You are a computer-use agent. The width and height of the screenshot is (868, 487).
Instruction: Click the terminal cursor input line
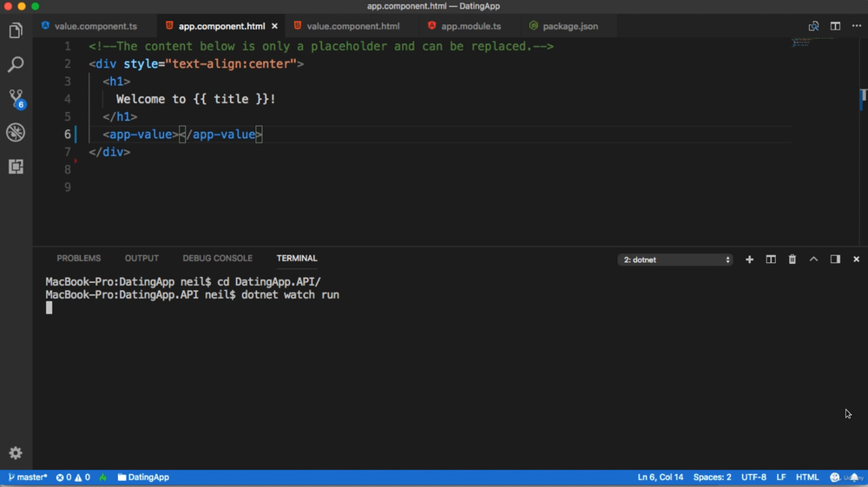coord(49,307)
